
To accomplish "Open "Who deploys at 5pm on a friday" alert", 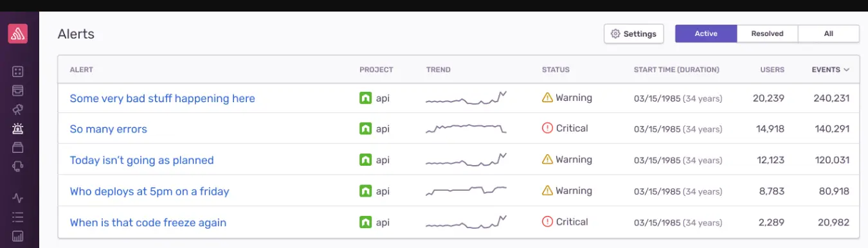I will 149,191.
